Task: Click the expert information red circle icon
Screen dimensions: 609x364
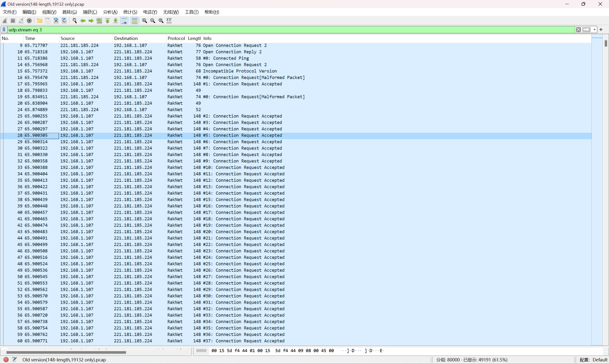Action: pyautogui.click(x=6, y=360)
